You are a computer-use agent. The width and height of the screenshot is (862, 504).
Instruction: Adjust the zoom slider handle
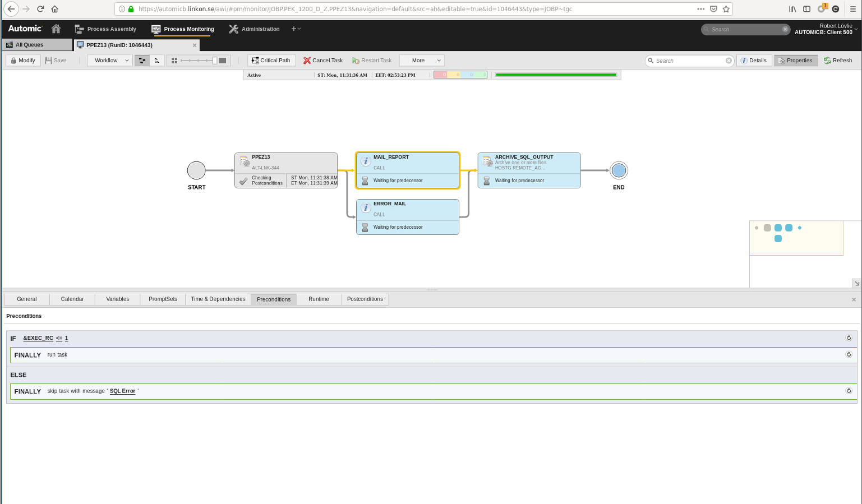(x=215, y=61)
